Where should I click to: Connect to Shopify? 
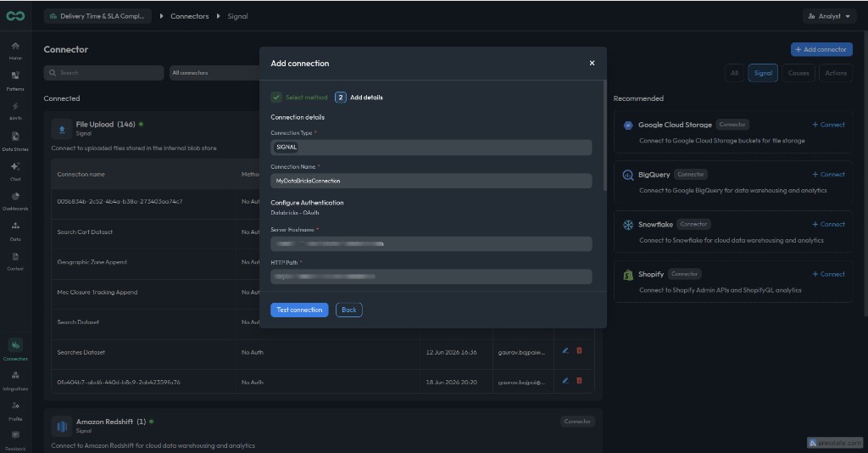[x=828, y=274]
